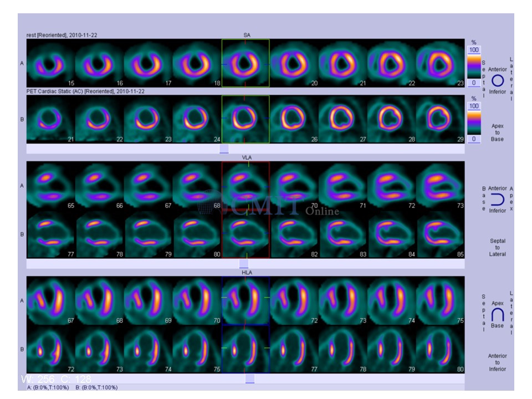
Task: Select SA row B slice 24
Action: coord(197,119)
